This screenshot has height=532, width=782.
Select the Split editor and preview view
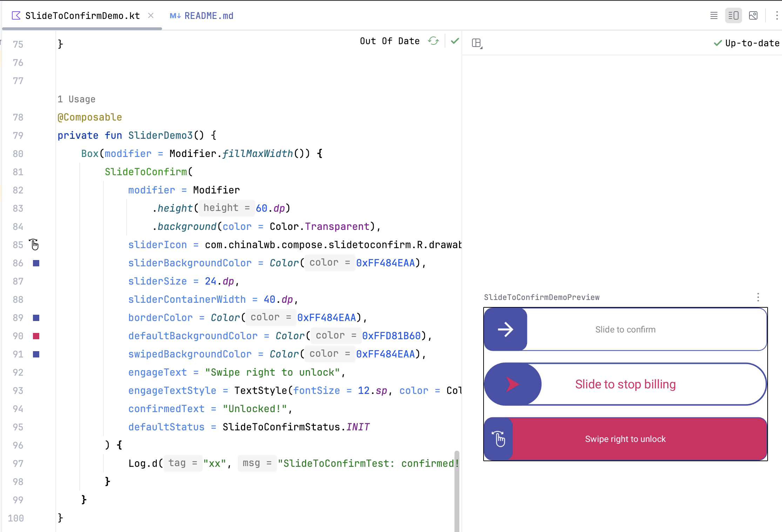pos(733,16)
